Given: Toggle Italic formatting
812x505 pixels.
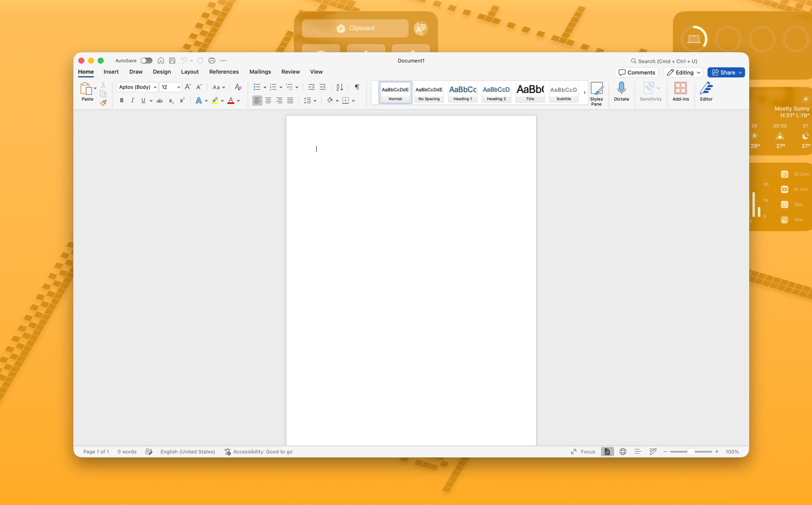Looking at the screenshot, I should (x=132, y=100).
